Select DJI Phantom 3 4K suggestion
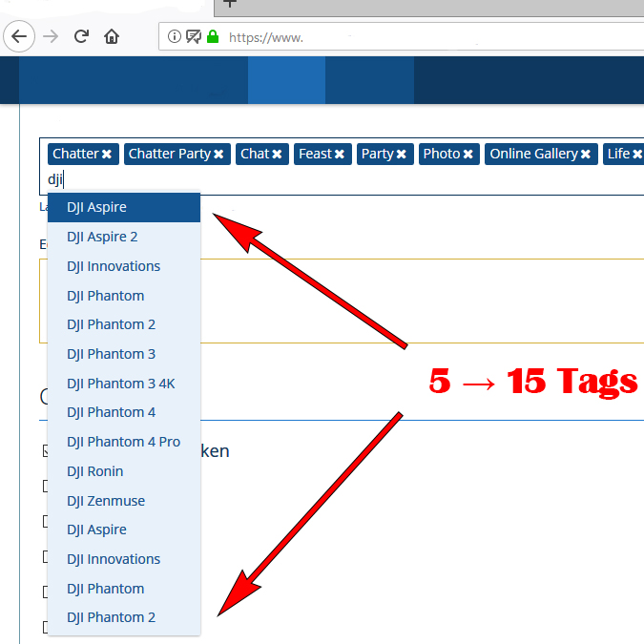The image size is (644, 644). click(124, 384)
